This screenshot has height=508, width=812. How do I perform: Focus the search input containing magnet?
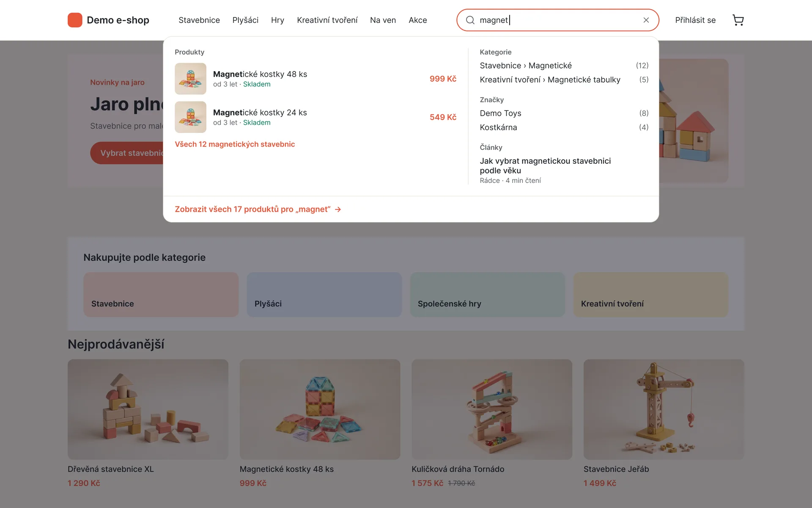[557, 20]
